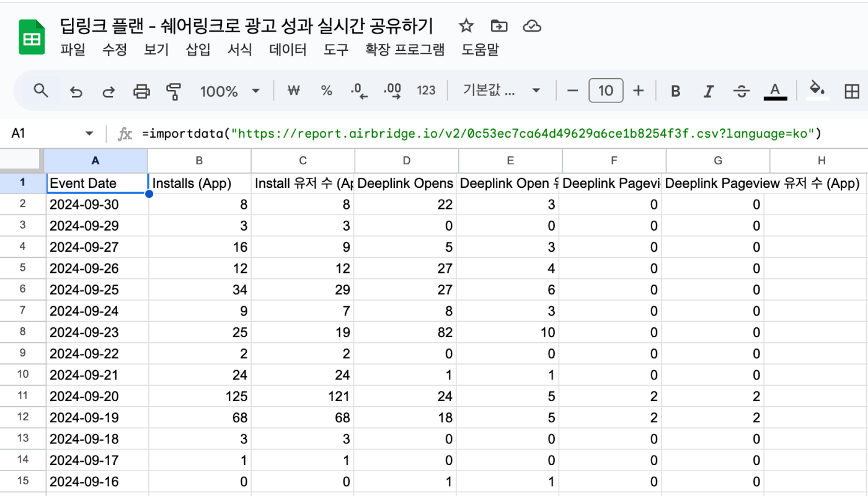Click the select-all corner box
This screenshot has width=868, height=496.
click(22, 161)
